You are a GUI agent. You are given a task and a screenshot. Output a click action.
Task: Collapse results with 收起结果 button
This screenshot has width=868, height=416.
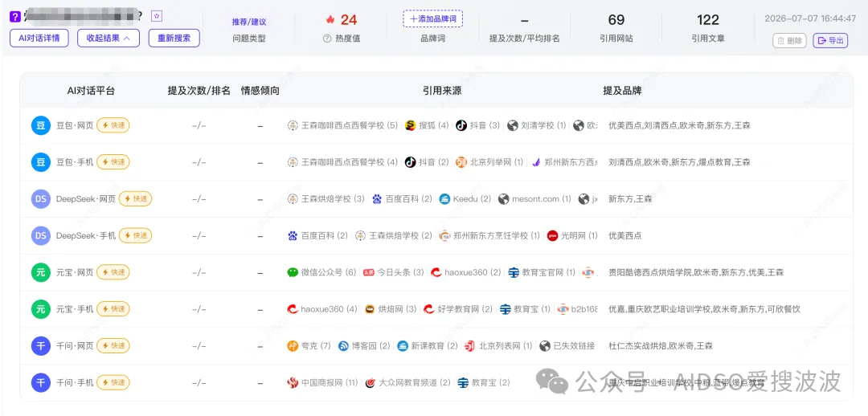108,39
